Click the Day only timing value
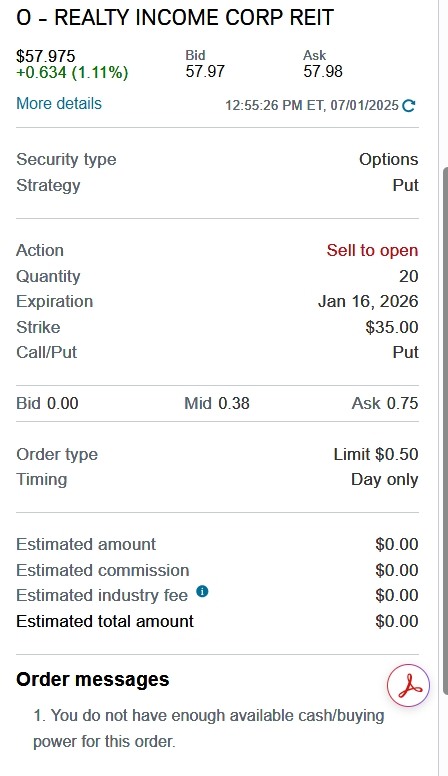 click(385, 480)
